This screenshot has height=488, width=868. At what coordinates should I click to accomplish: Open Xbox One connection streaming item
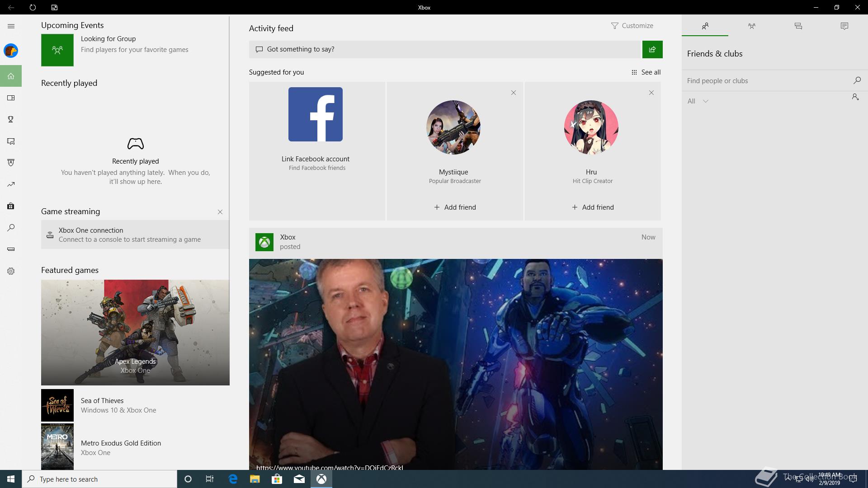click(135, 235)
